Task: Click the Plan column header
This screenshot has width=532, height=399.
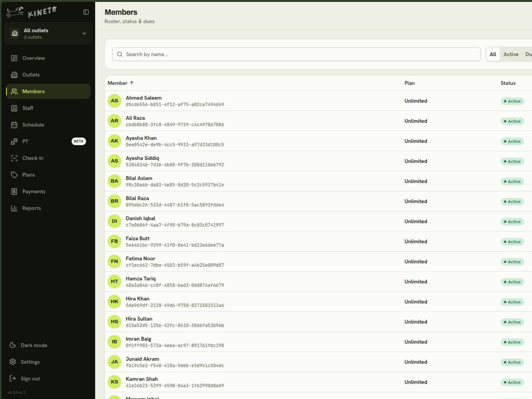Action: (409, 83)
